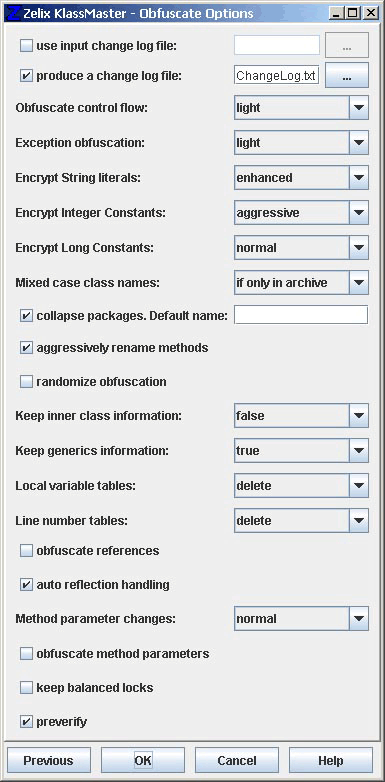
Task: Click the 'Encrypt Integer Constants:' label
Action: [x=90, y=212]
